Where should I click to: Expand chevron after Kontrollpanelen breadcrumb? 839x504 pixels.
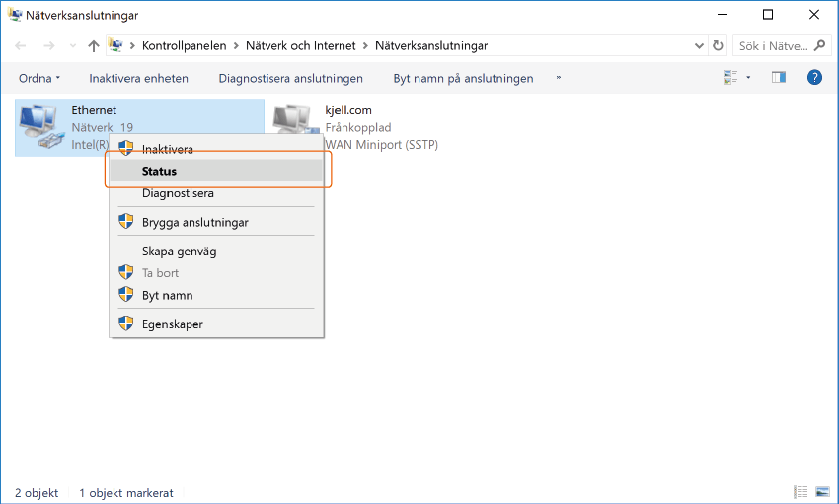point(236,46)
